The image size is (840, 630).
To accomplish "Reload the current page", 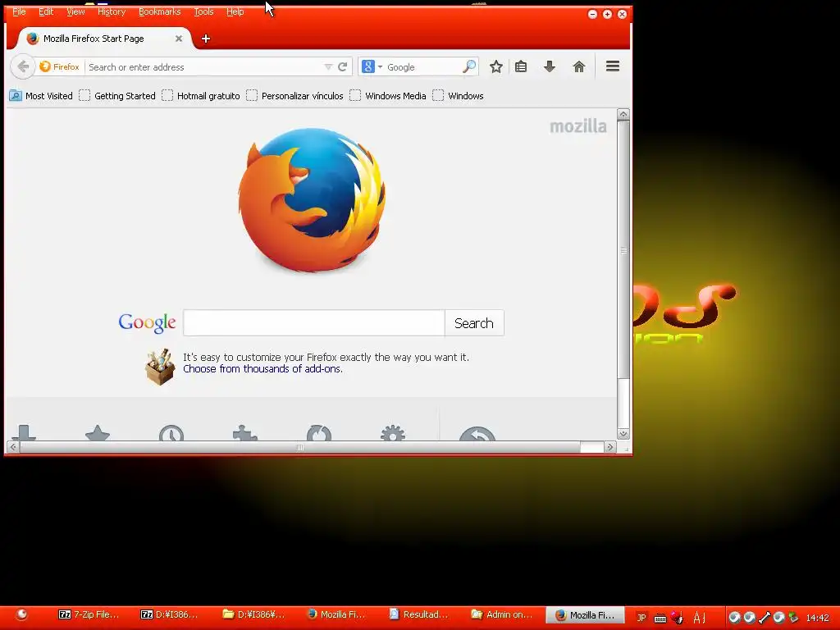I will click(x=343, y=66).
